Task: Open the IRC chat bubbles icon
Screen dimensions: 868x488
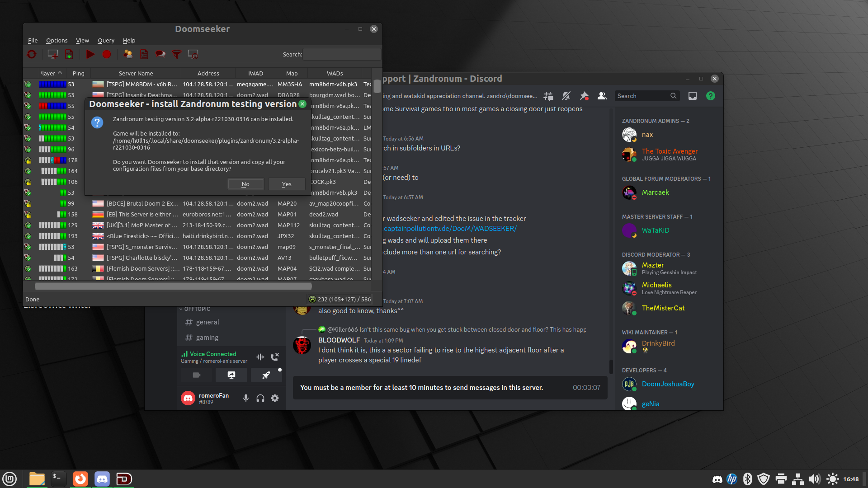Action: click(x=160, y=54)
